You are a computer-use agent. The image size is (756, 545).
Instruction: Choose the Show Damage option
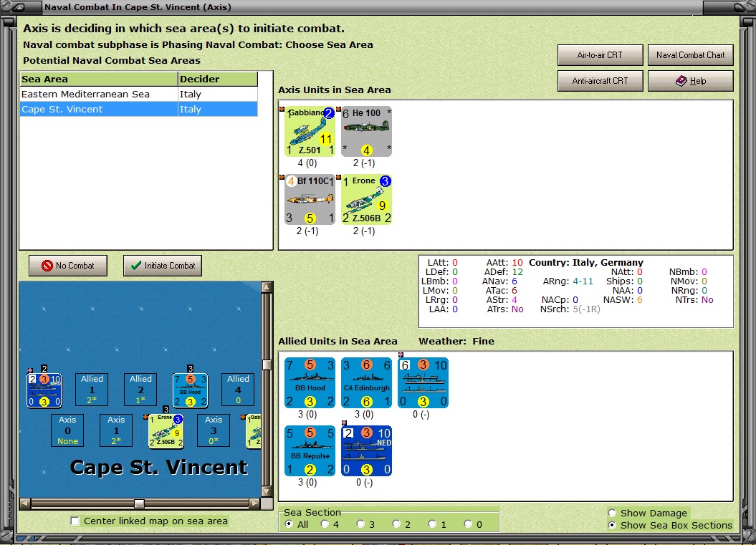point(612,513)
